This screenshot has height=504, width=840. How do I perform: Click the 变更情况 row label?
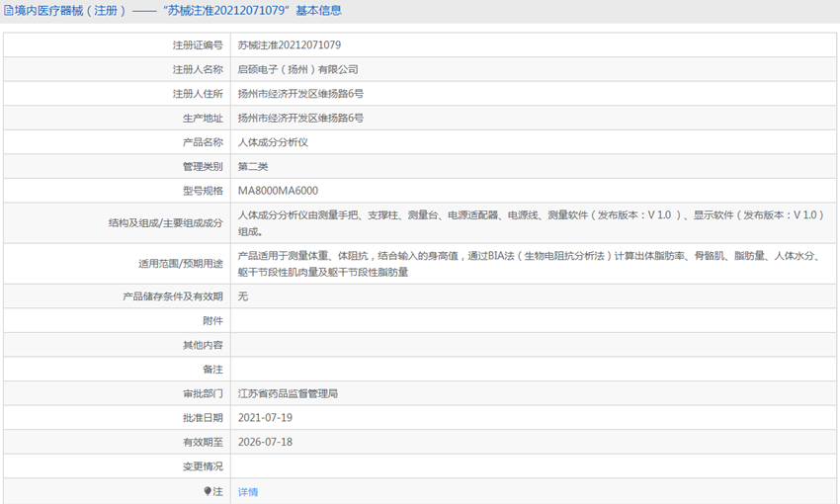[x=203, y=466]
